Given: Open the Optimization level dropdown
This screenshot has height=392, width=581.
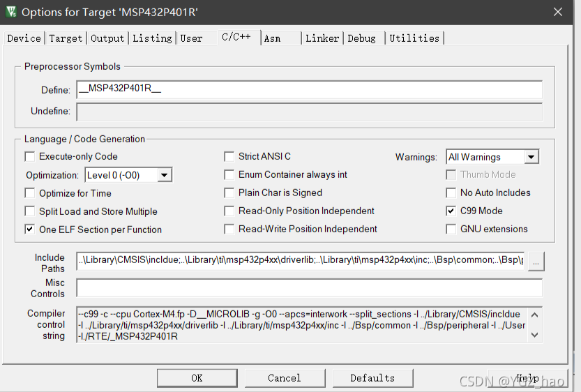Looking at the screenshot, I should [128, 175].
